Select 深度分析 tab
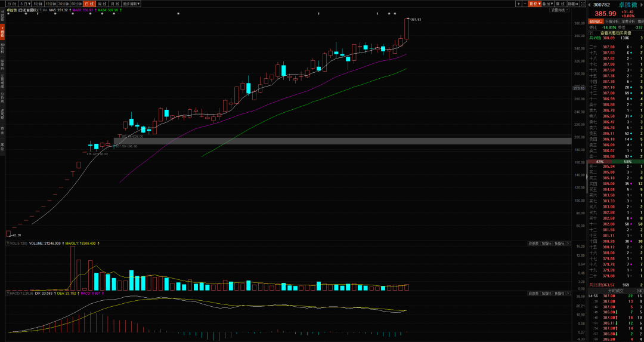 [x=628, y=21]
